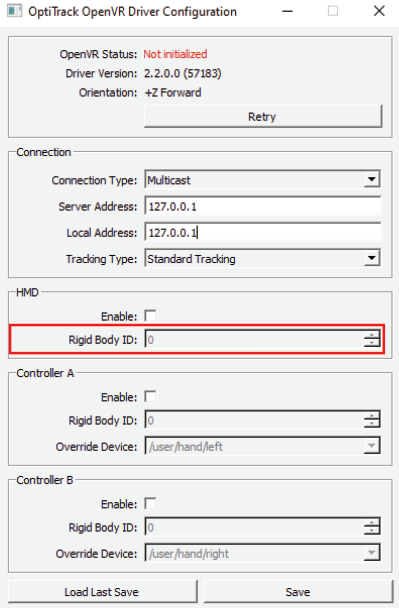
Task: Focus the Server Address field
Action: pos(263,206)
